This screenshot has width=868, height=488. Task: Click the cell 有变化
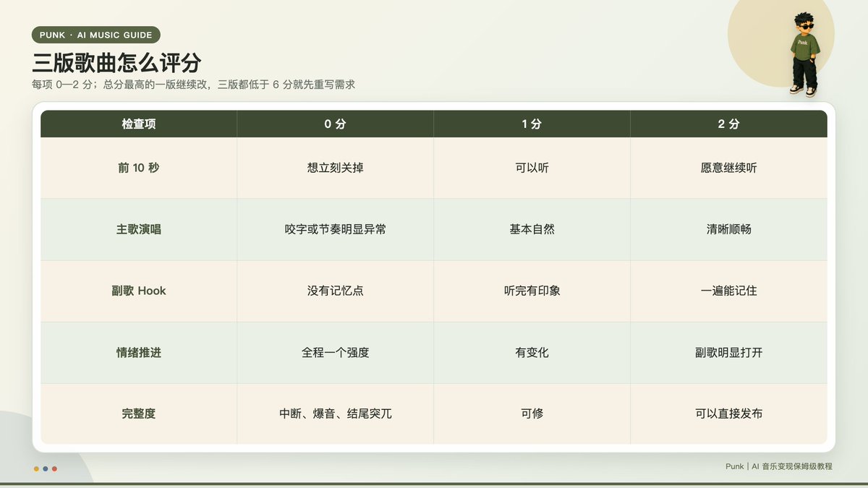pyautogui.click(x=532, y=352)
